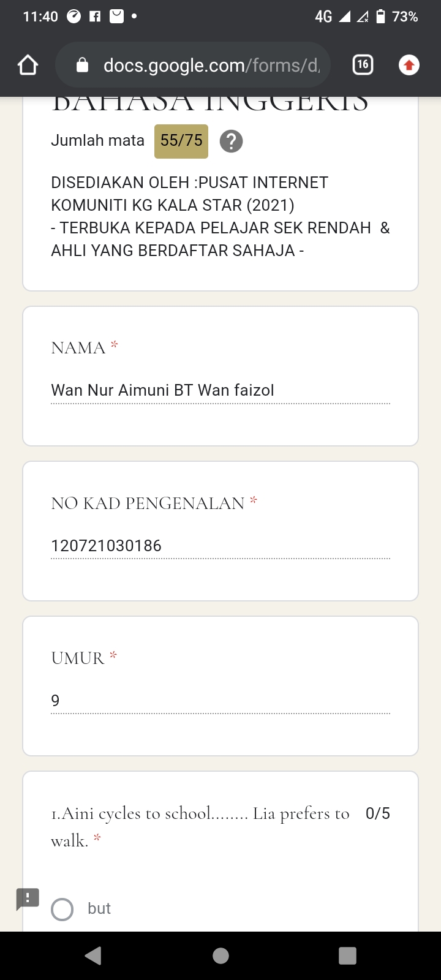This screenshot has width=441, height=980.
Task: Tap the battery indicator in status bar
Action: [x=381, y=17]
